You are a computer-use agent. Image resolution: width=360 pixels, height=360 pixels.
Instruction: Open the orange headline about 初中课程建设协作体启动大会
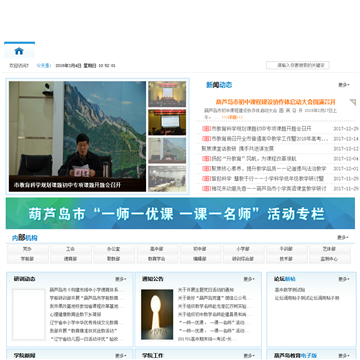coord(276,102)
